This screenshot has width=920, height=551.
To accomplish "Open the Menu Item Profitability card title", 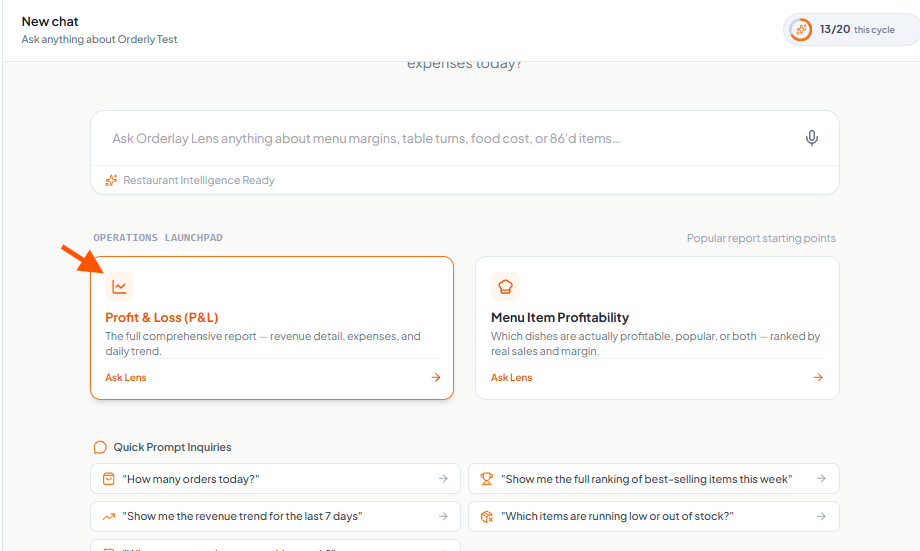I will (x=560, y=317).
